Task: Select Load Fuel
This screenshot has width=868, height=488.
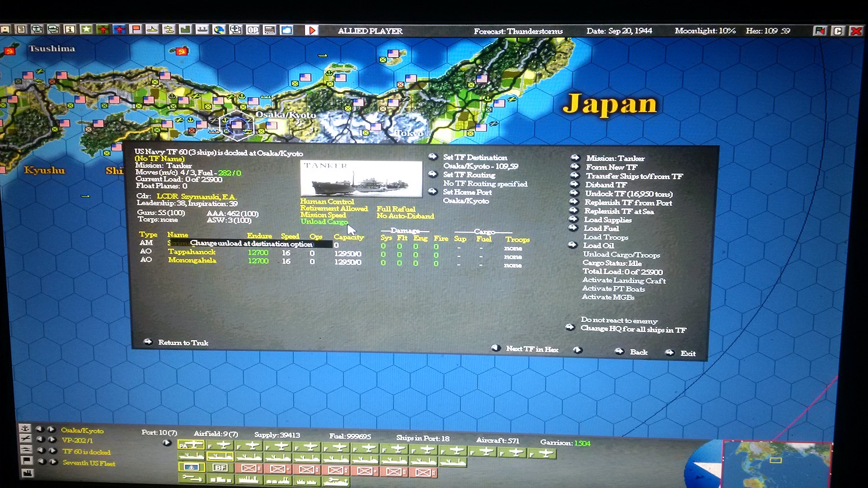Action: pos(601,228)
